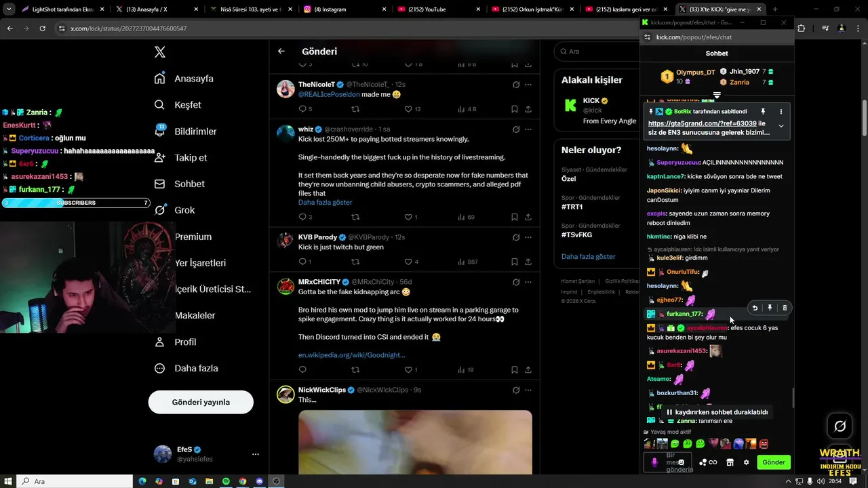This screenshot has height=488, width=868.
Task: Click Daha fazla göster under Neler oluyor
Action: [589, 257]
